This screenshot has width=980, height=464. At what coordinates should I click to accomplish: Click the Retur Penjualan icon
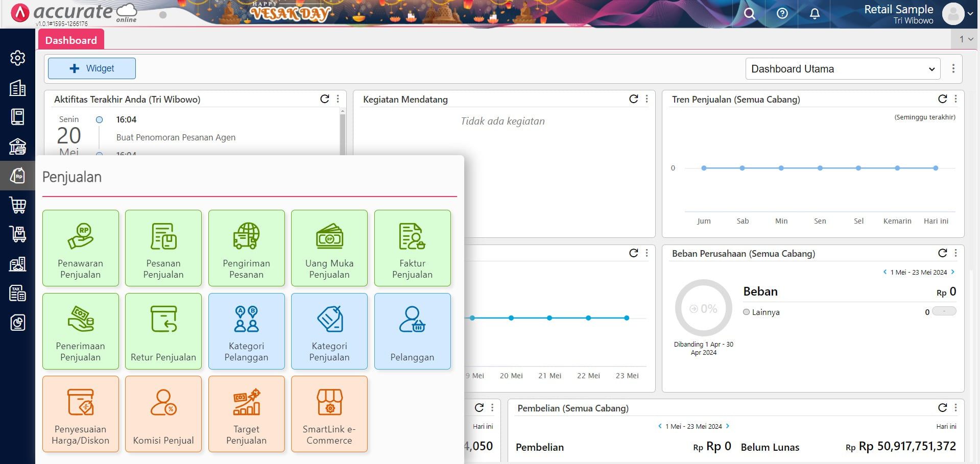(163, 331)
